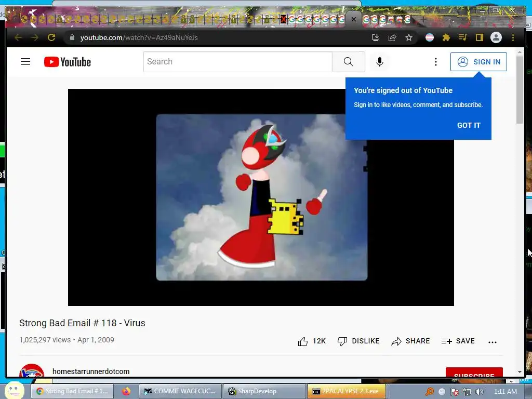532x399 pixels.
Task: Click the SIGN IN button
Action: click(478, 62)
